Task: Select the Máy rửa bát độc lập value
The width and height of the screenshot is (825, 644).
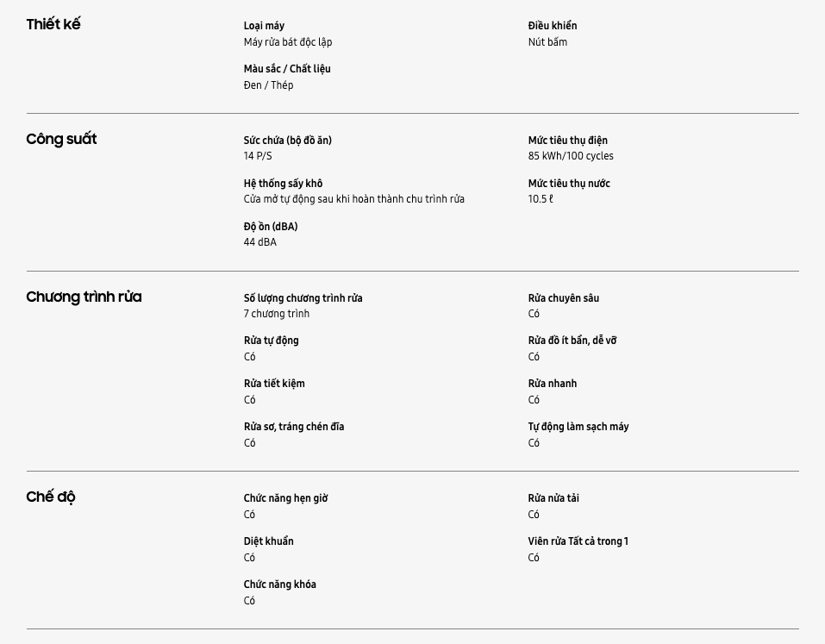Action: point(288,42)
